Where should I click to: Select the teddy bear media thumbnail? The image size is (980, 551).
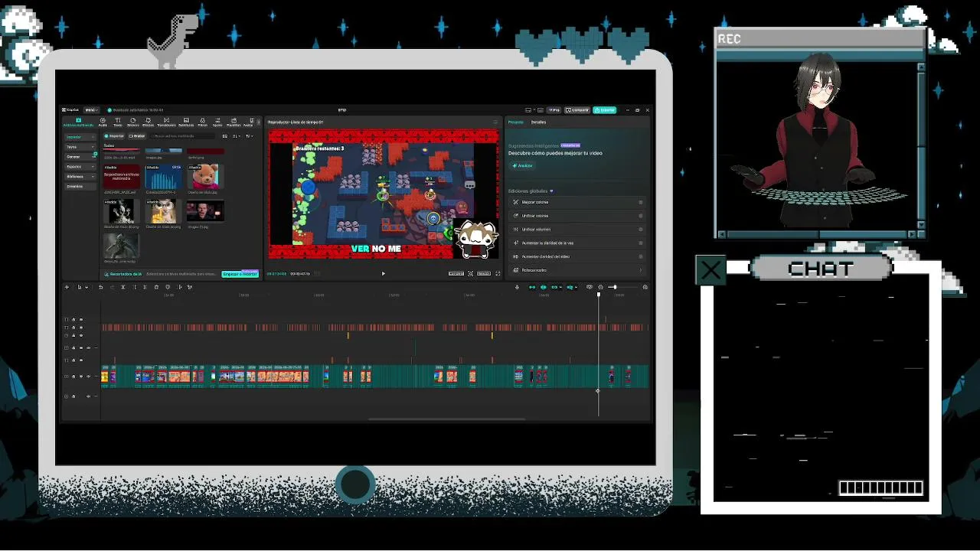tap(205, 178)
